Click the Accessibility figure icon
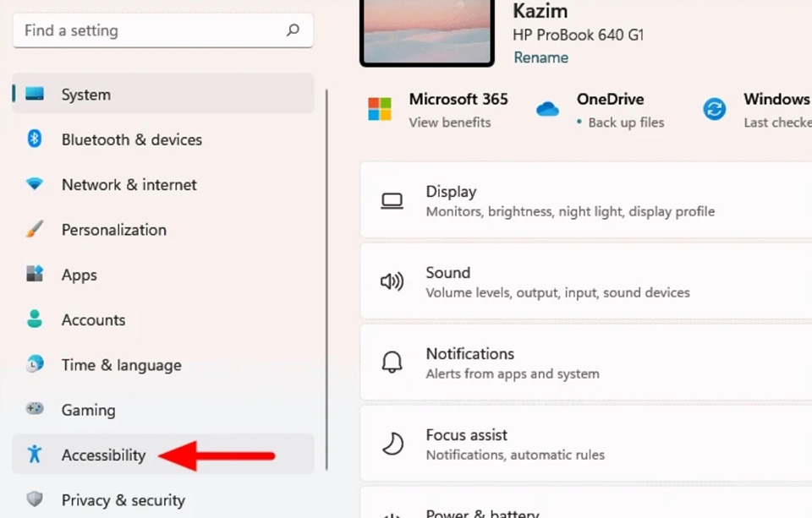 [x=35, y=454]
